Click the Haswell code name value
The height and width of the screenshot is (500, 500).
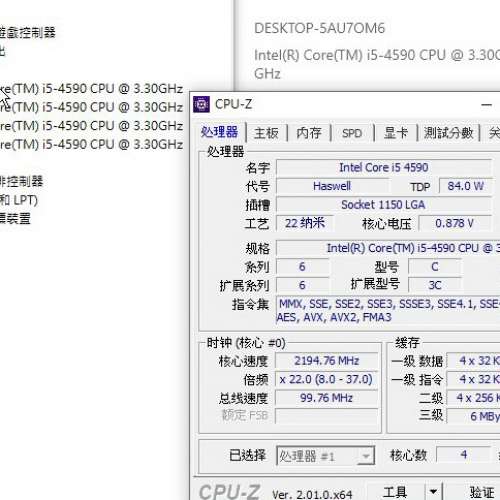pyautogui.click(x=332, y=186)
